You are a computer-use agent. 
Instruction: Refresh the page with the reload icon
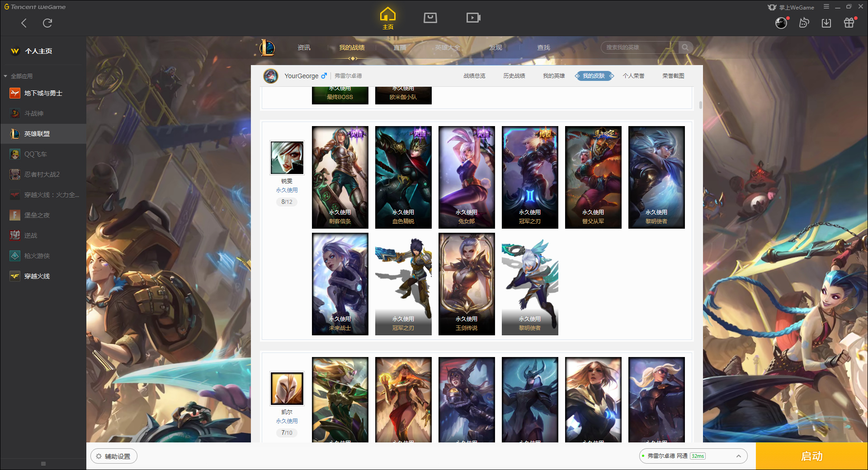coord(47,23)
